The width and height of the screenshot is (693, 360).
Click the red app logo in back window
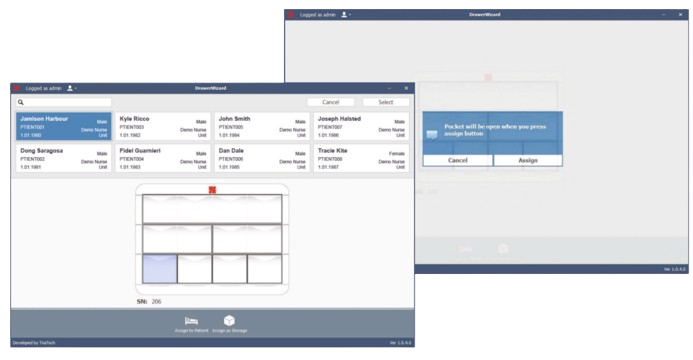coord(291,15)
